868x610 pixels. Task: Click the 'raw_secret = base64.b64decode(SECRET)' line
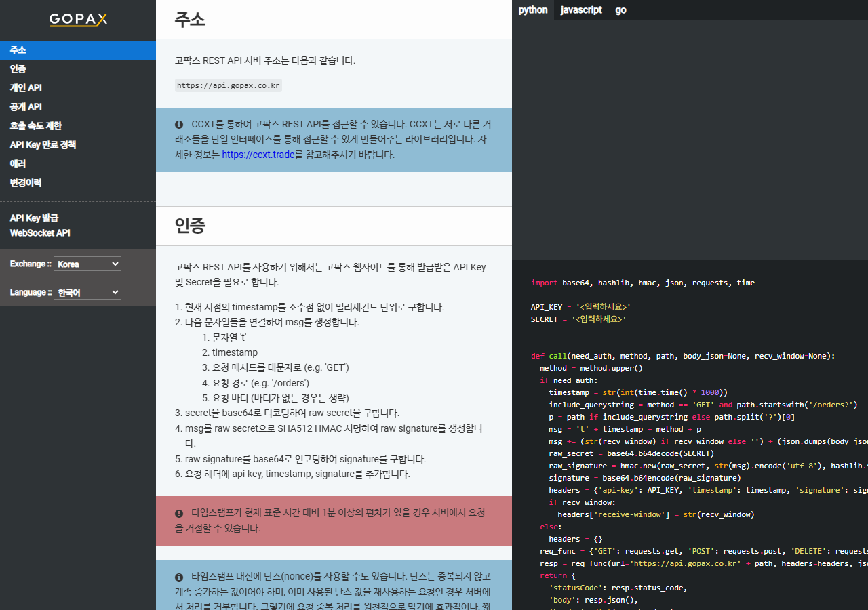631,453
